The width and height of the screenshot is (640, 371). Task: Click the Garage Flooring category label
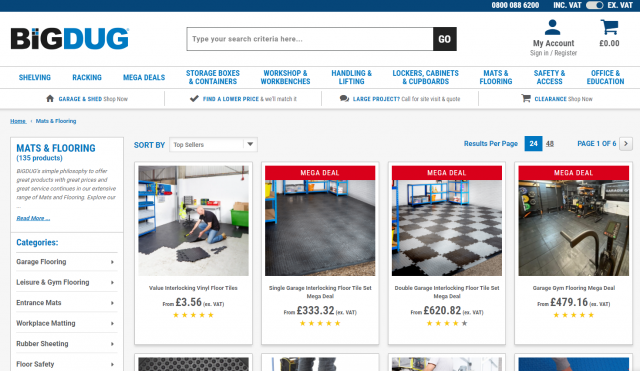(x=41, y=262)
